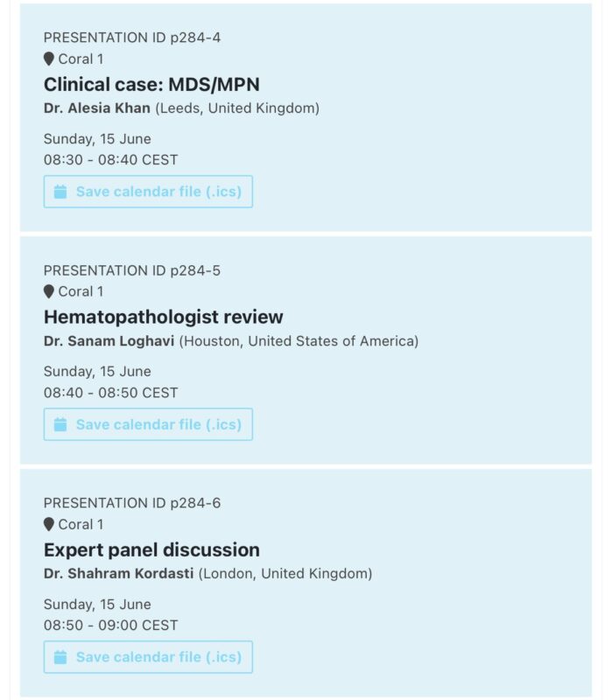Click calendar icon in Expert panel save button
The image size is (612, 700).
[x=60, y=657]
